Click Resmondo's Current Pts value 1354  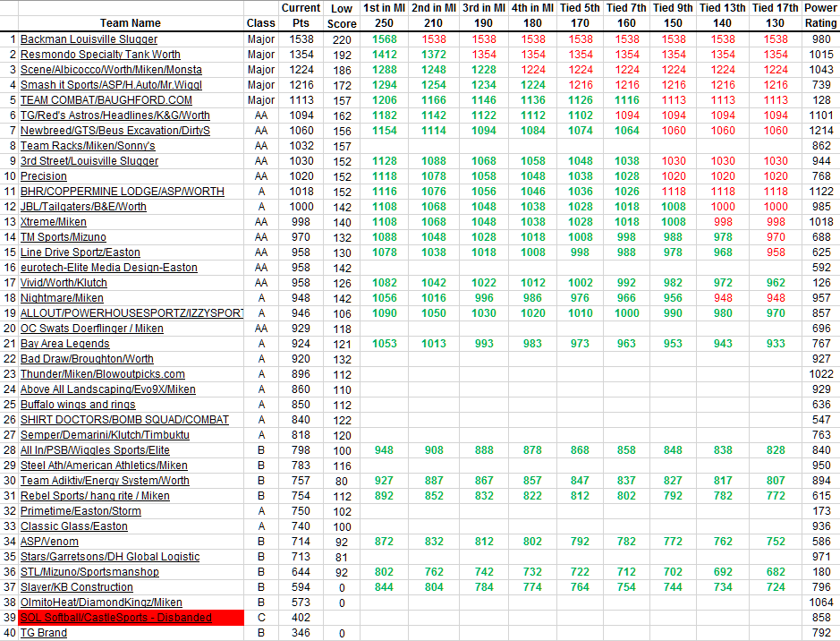pos(301,54)
